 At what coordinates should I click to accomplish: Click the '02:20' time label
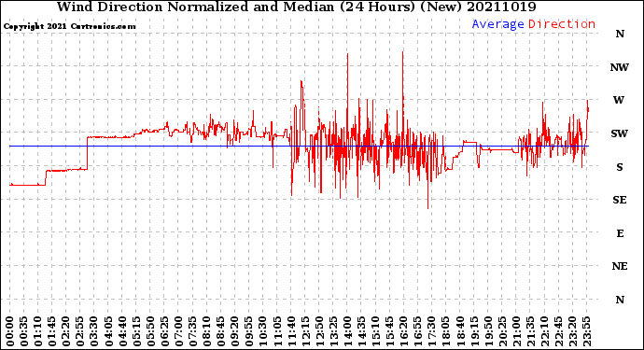pos(66,331)
